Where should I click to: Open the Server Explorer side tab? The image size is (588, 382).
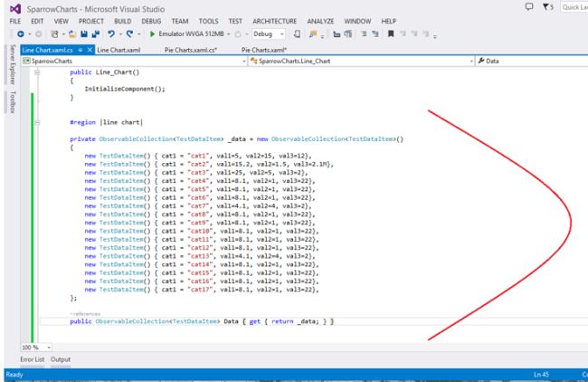13,64
